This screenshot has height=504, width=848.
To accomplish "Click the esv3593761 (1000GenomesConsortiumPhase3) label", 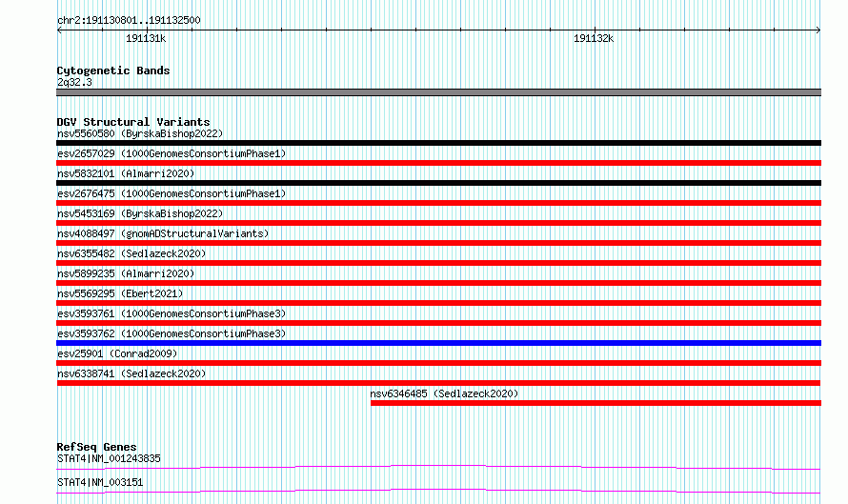I will (172, 313).
